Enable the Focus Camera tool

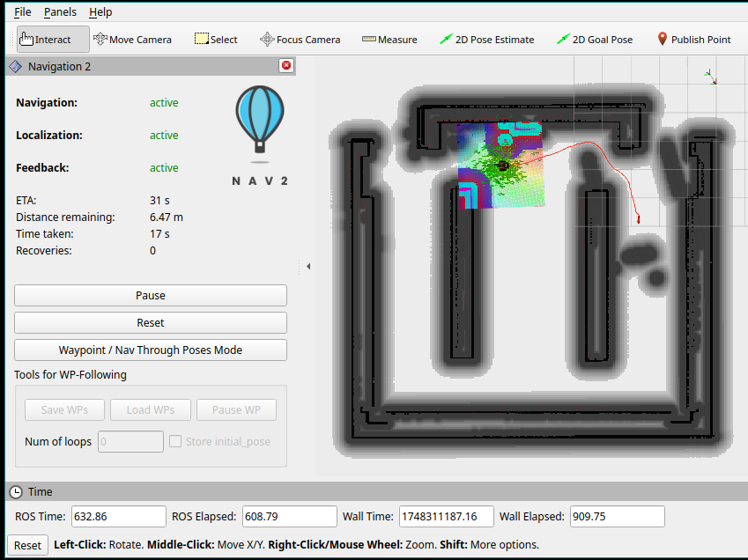tap(300, 40)
